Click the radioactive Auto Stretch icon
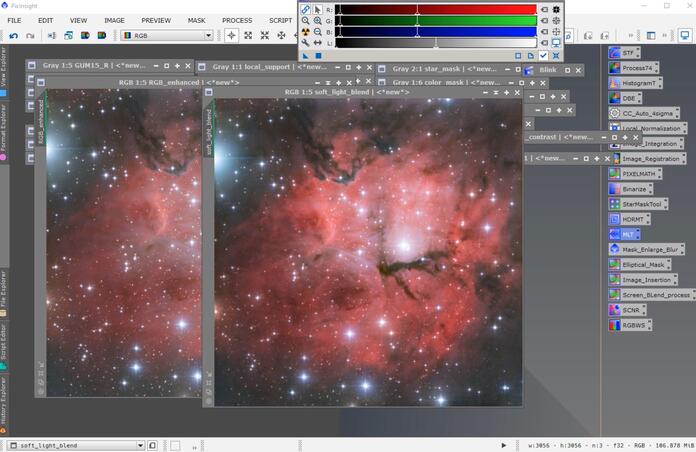Viewport: 696px width, 452px height. [x=305, y=32]
